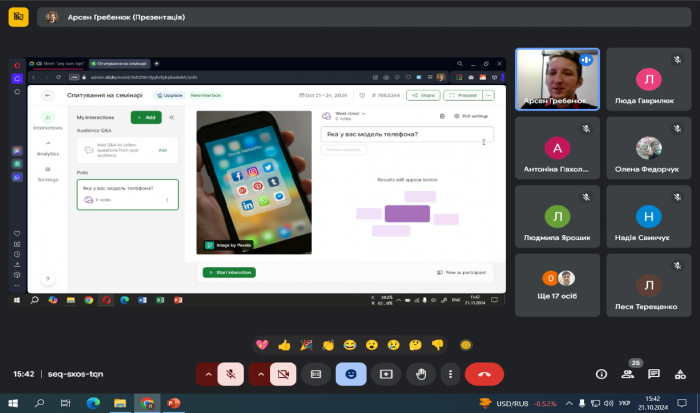Send the heart emoji reaction

[263, 344]
